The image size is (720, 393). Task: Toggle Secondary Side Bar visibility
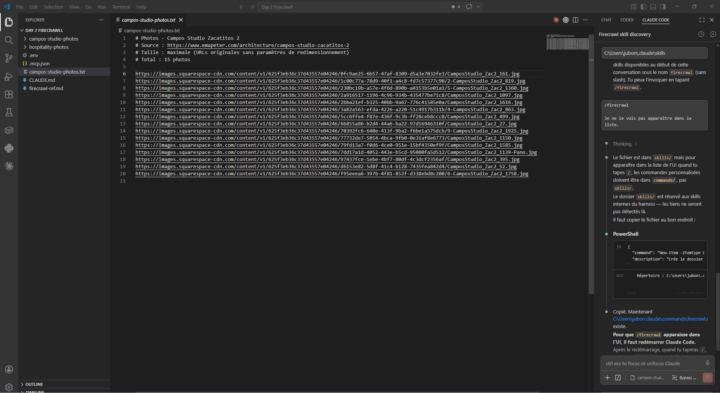click(x=663, y=7)
